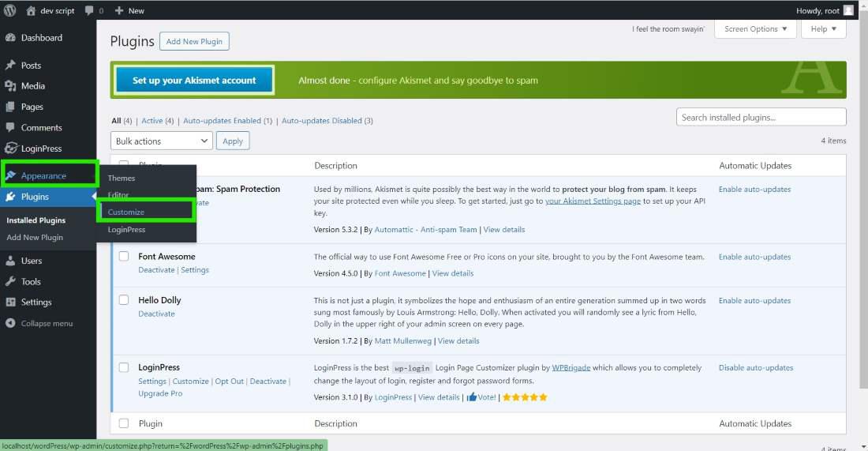Toggle the footer select-all Plugin checkbox
This screenshot has height=451, width=868.
(124, 423)
